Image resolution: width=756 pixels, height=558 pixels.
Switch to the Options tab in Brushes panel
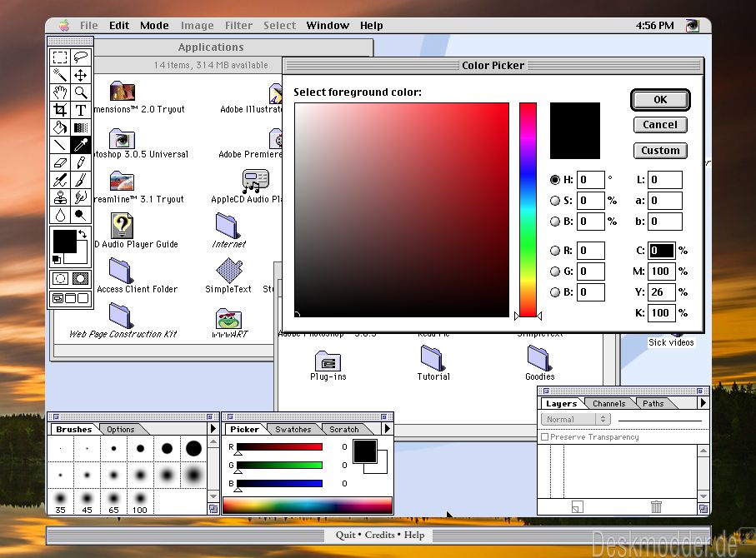(x=121, y=430)
